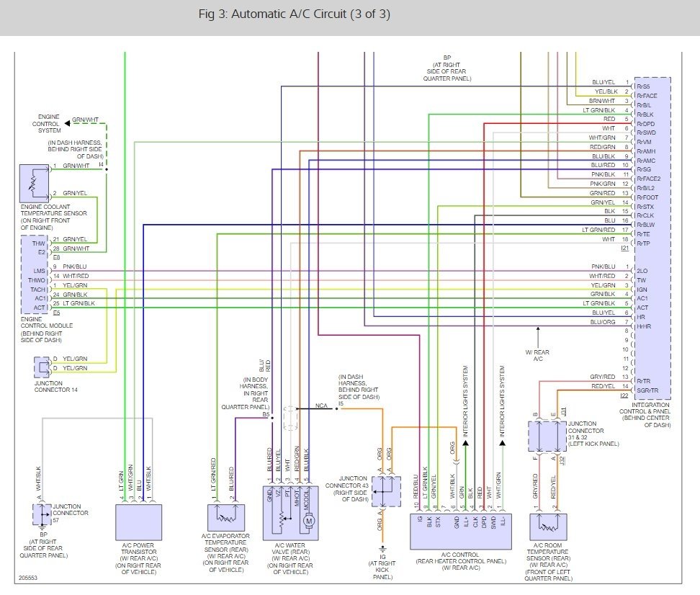The width and height of the screenshot is (700, 595).
Task: Click the 'RrBLW' terminal label
Action: coord(645,225)
